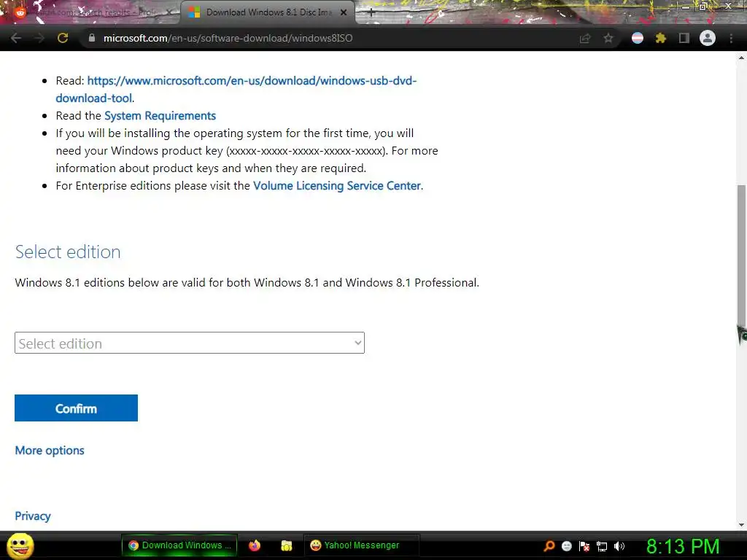Click the address bar URL field

click(x=329, y=38)
